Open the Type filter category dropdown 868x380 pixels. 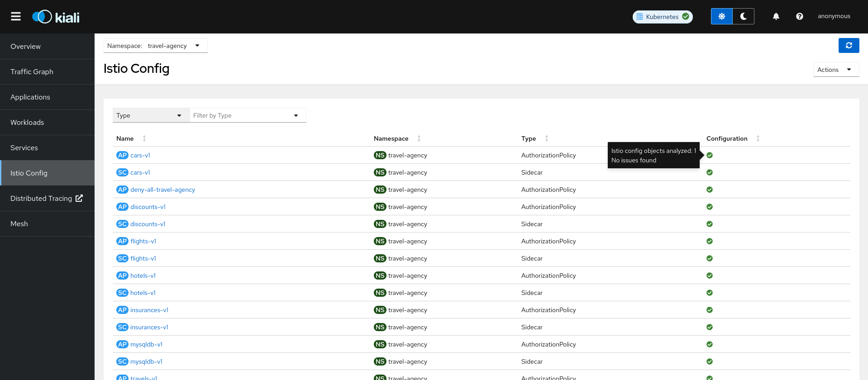coord(150,115)
